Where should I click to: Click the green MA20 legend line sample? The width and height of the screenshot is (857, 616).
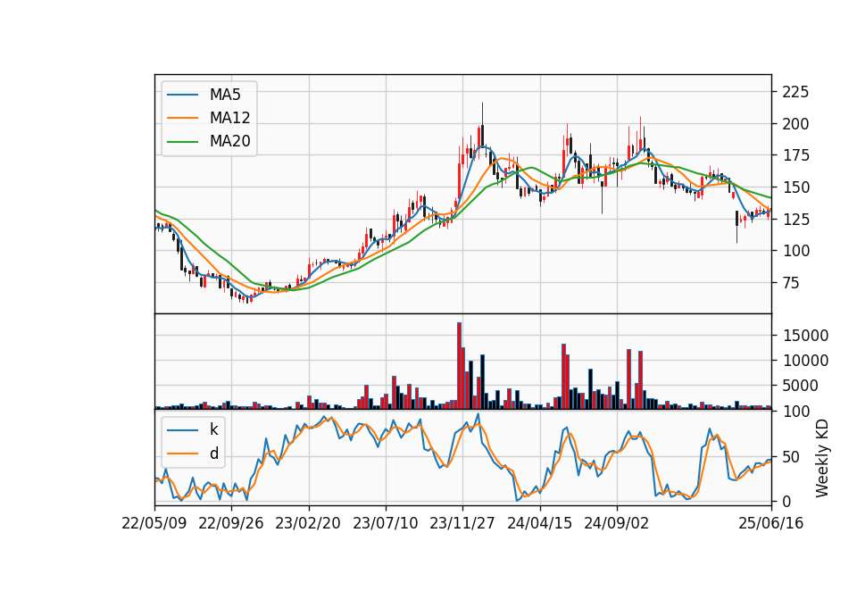(182, 142)
